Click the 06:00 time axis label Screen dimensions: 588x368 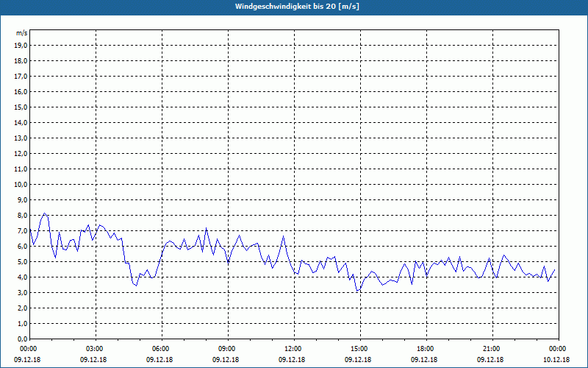coord(162,349)
